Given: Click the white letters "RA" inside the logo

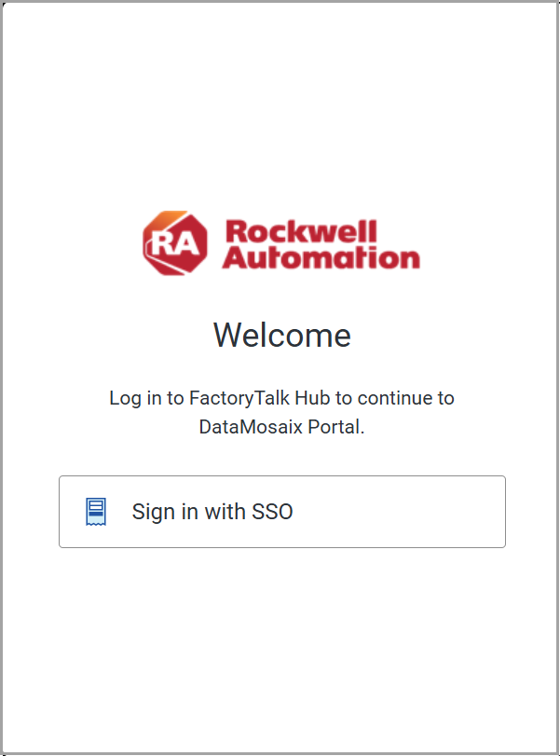Looking at the screenshot, I should [x=174, y=244].
